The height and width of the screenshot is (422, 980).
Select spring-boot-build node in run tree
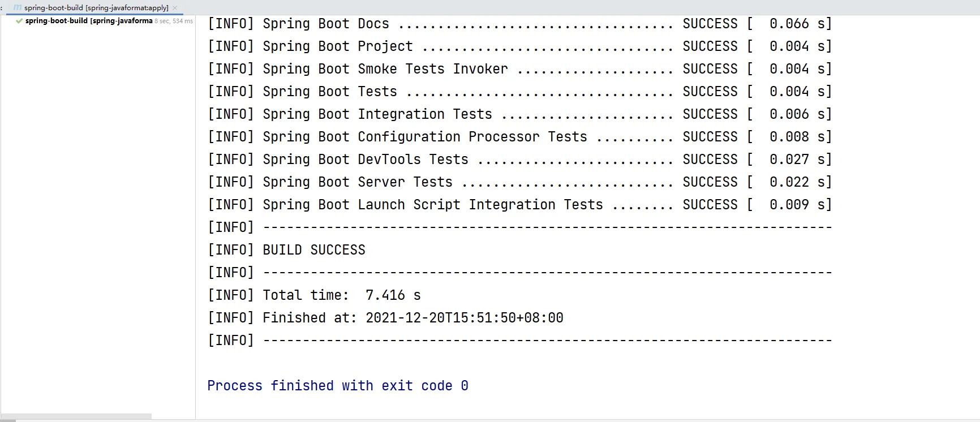point(89,21)
